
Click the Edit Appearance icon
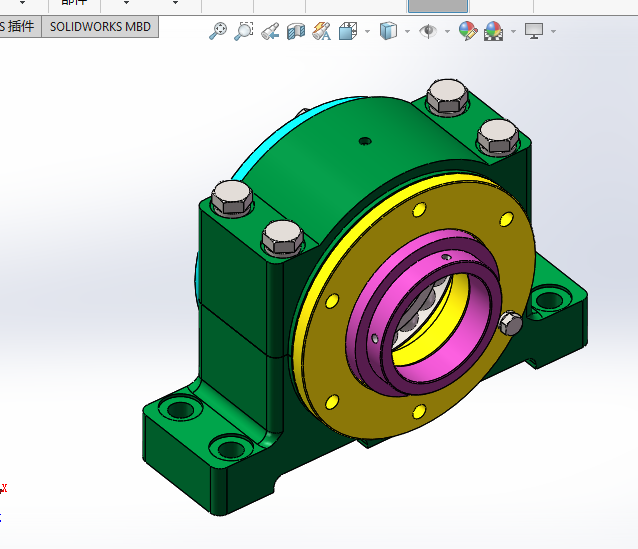468,31
